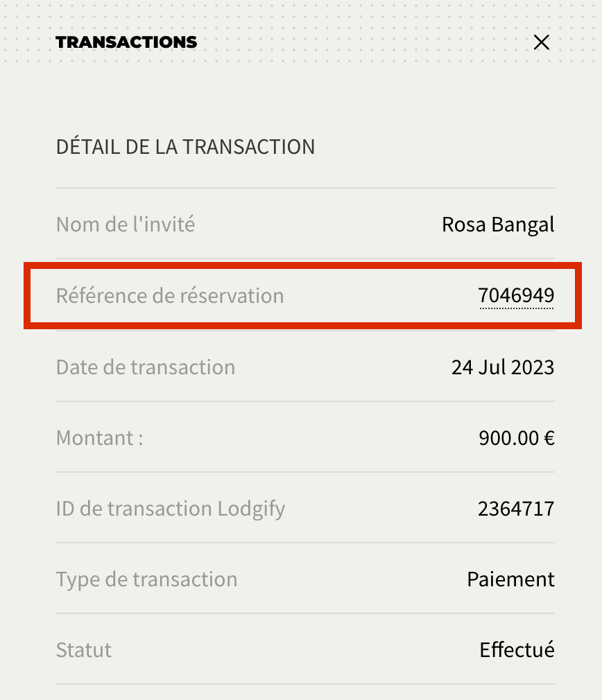Select the date 24 Jul 2023

(503, 367)
